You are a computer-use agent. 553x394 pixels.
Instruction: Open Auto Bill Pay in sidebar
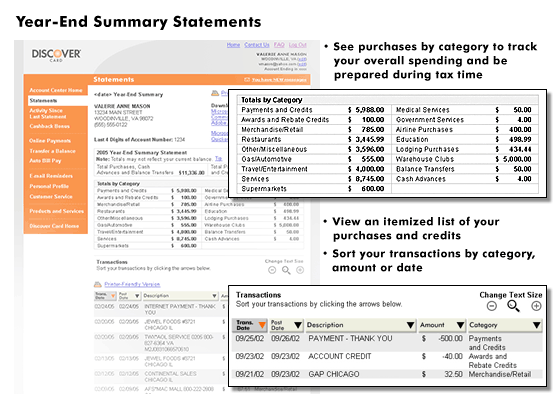(x=45, y=161)
